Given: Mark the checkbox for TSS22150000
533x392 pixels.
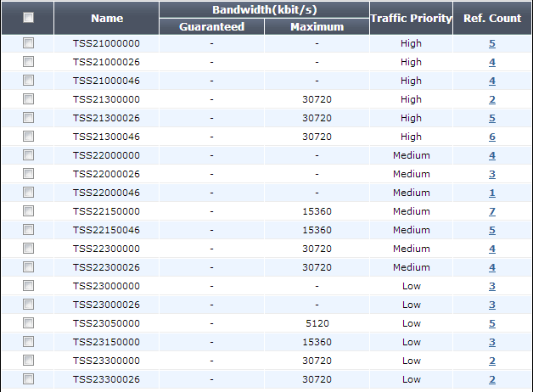Looking at the screenshot, I should 28,211.
